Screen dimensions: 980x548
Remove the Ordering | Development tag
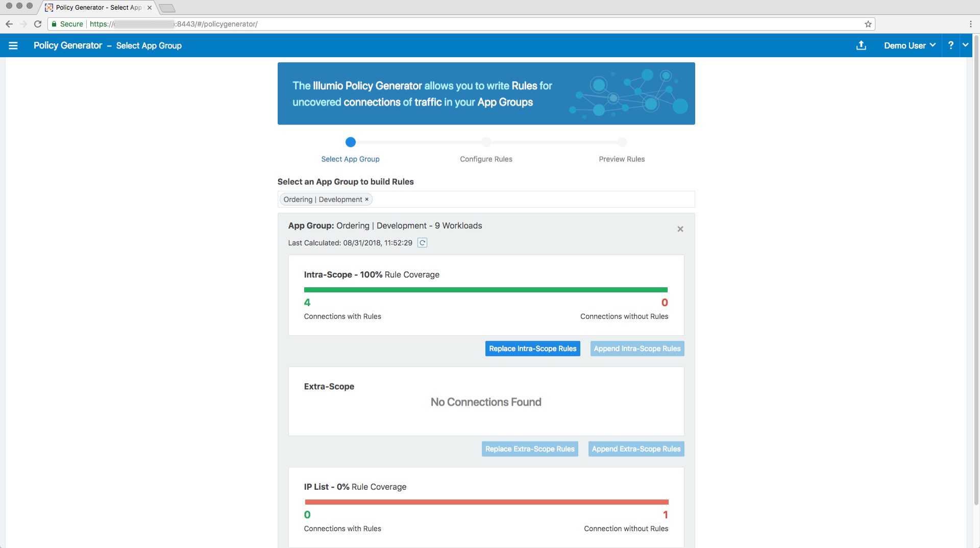click(x=366, y=200)
